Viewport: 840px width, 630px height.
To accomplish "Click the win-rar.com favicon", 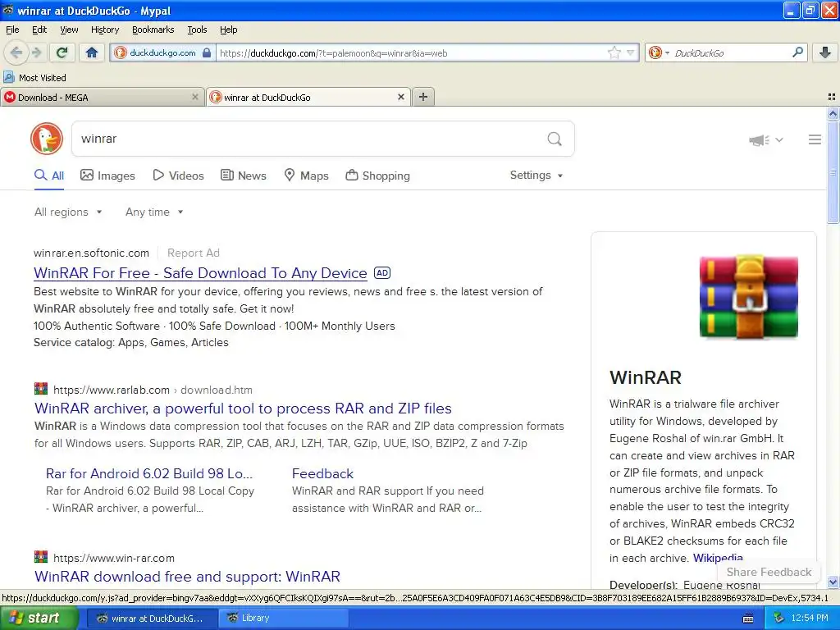I will (x=41, y=557).
